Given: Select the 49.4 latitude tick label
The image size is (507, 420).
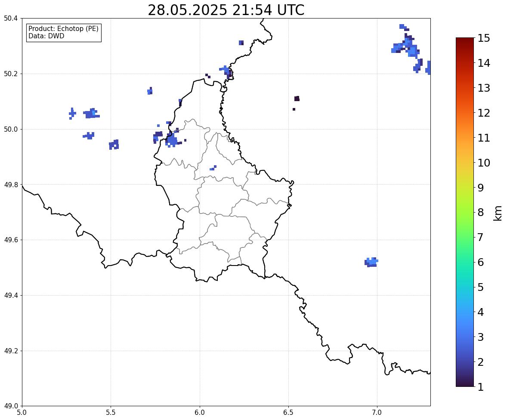Looking at the screenshot, I should click(10, 295).
